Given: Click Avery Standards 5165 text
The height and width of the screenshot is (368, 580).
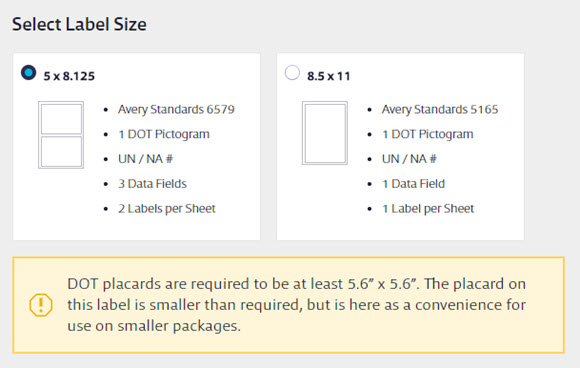Looking at the screenshot, I should (x=440, y=109).
